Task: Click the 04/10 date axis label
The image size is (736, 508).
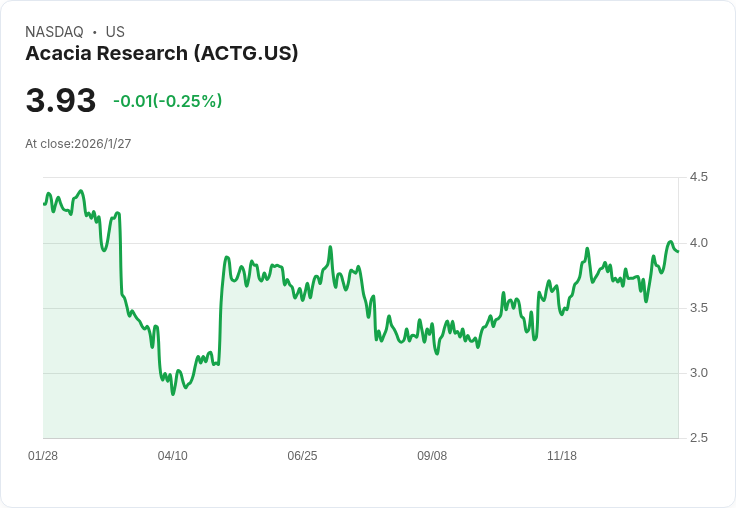Action: click(173, 456)
